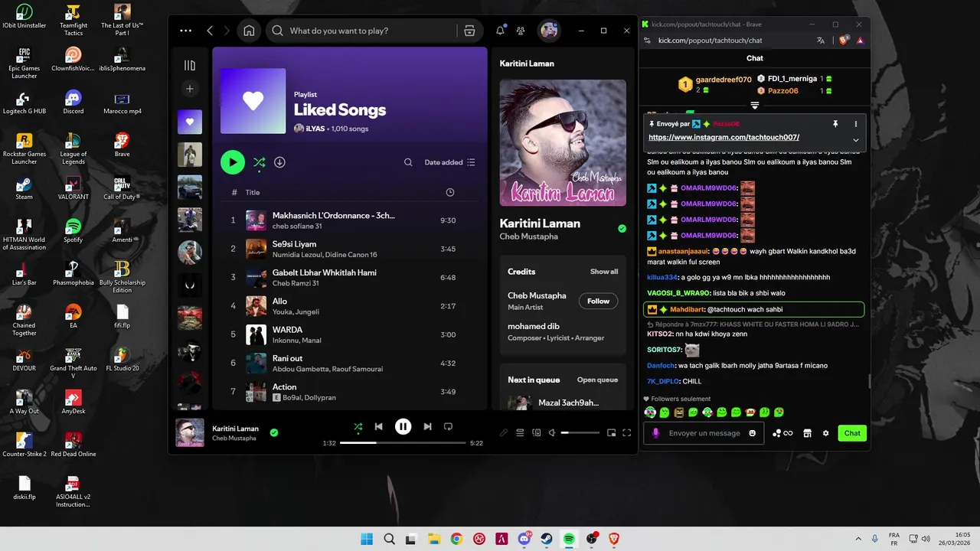The height and width of the screenshot is (551, 980).
Task: Open Spotify notifications bell
Action: click(x=500, y=31)
